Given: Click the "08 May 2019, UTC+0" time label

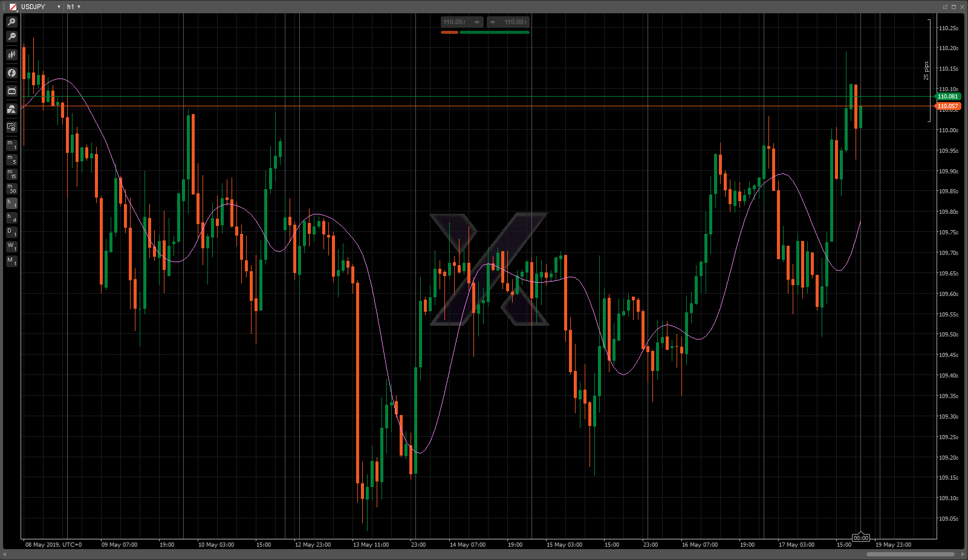Looking at the screenshot, I should point(53,545).
